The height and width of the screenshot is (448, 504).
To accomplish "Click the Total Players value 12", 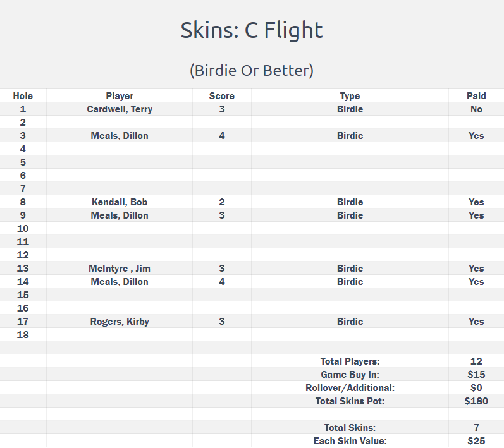I will (x=476, y=361).
